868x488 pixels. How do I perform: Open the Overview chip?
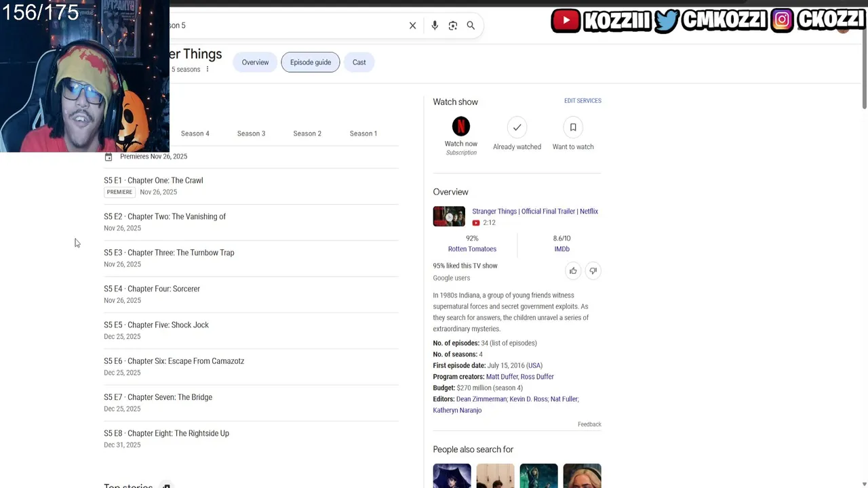(x=256, y=62)
